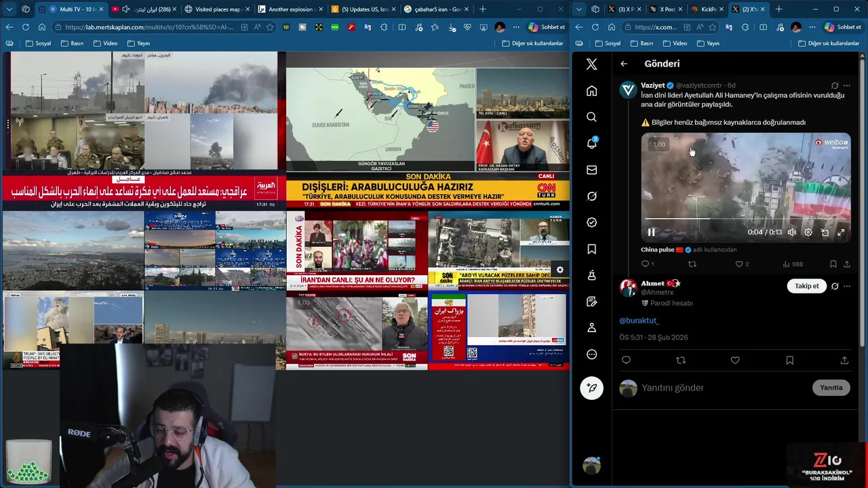
Task: Open X notifications bell
Action: point(591,143)
